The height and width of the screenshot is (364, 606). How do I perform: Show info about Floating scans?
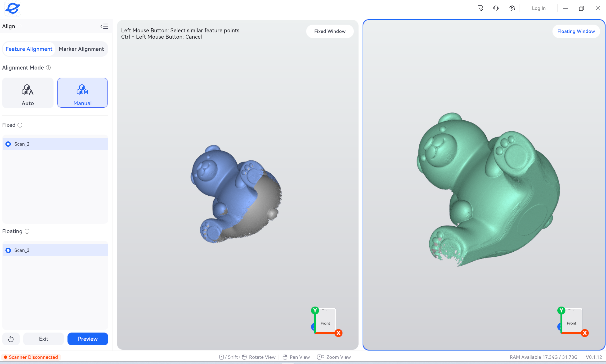[x=27, y=231]
